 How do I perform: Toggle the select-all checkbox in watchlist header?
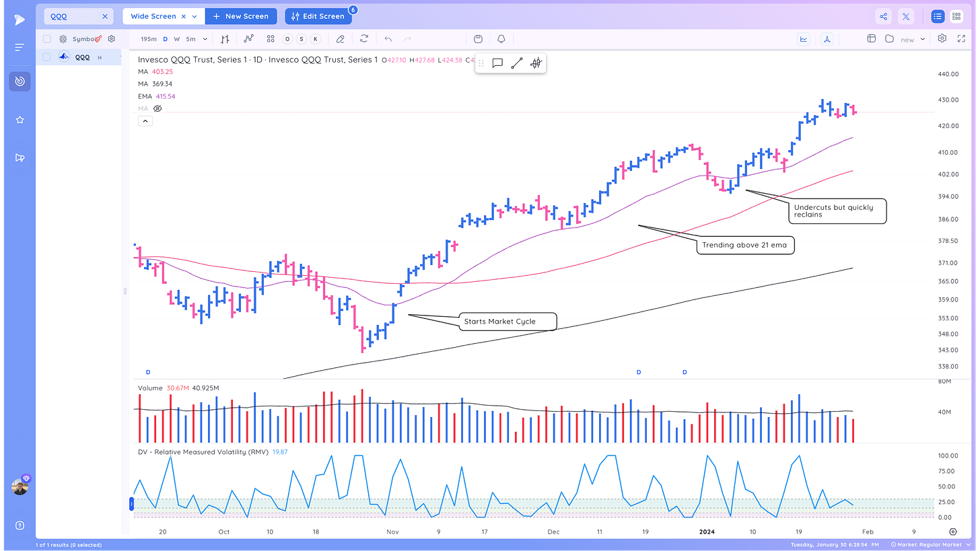[47, 39]
